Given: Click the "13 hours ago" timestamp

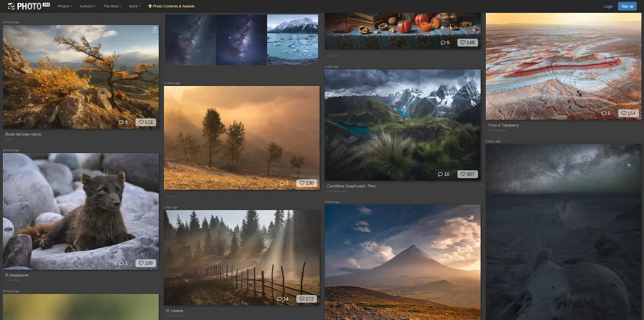Looking at the screenshot, I should [x=11, y=291].
